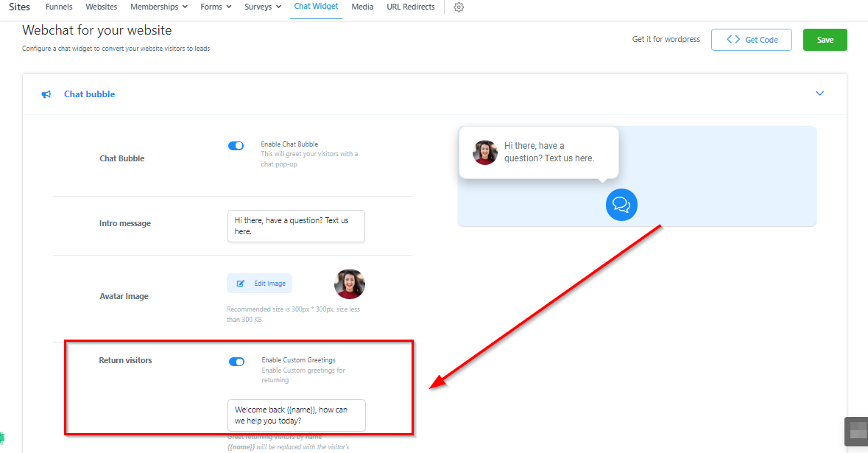Screen dimensions: 868x453
Task: Turn off Enable Custom Greetings toggle
Action: click(236, 362)
